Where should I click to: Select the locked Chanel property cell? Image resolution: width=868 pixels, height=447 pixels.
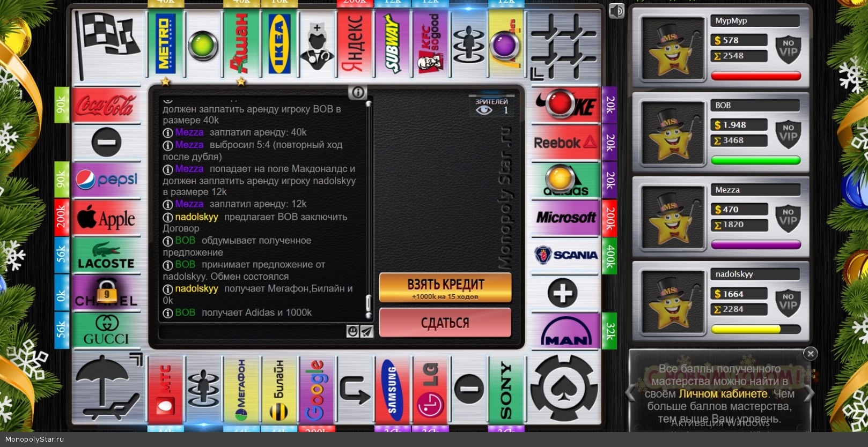[x=107, y=293]
